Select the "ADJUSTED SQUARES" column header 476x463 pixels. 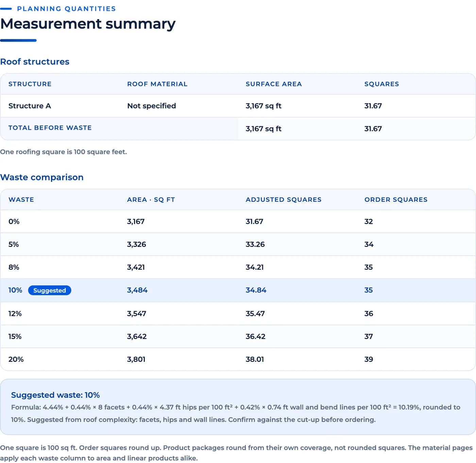(284, 200)
